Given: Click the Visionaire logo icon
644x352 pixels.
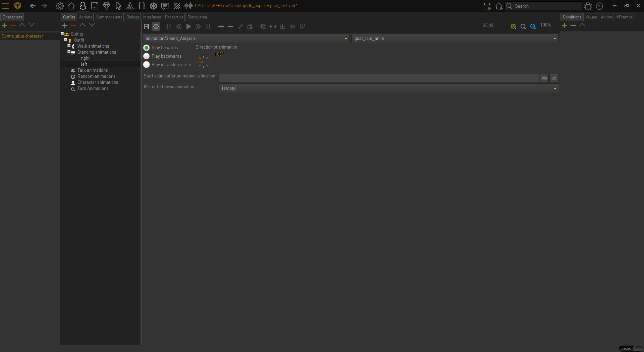Looking at the screenshot, I should [x=18, y=6].
